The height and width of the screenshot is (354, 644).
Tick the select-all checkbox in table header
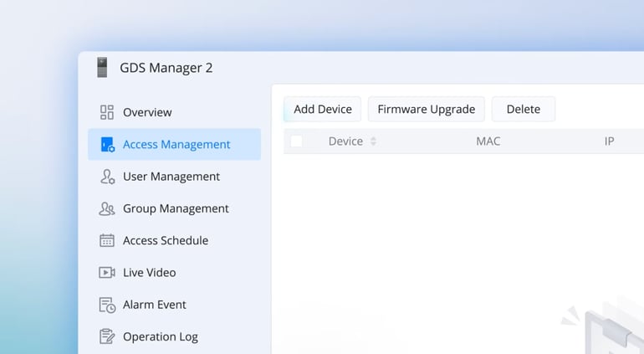(x=296, y=141)
